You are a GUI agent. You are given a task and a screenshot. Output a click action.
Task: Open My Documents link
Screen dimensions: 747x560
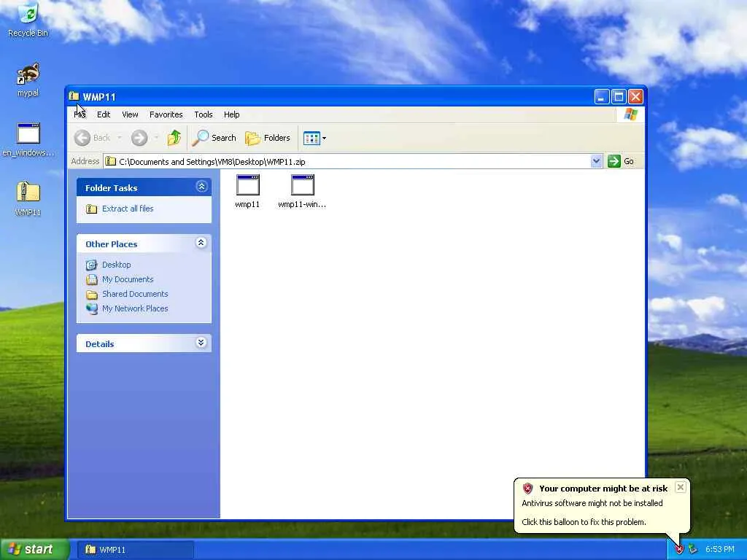point(128,279)
